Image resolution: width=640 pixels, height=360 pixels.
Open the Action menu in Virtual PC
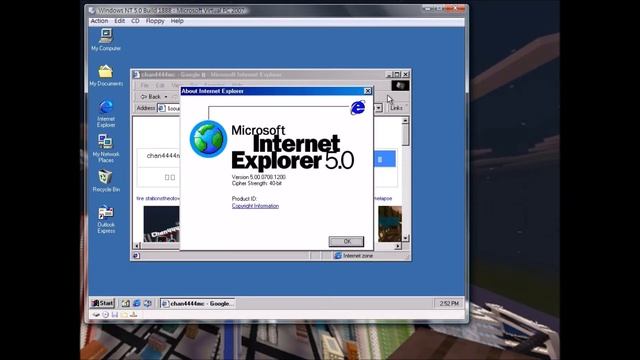pyautogui.click(x=99, y=21)
